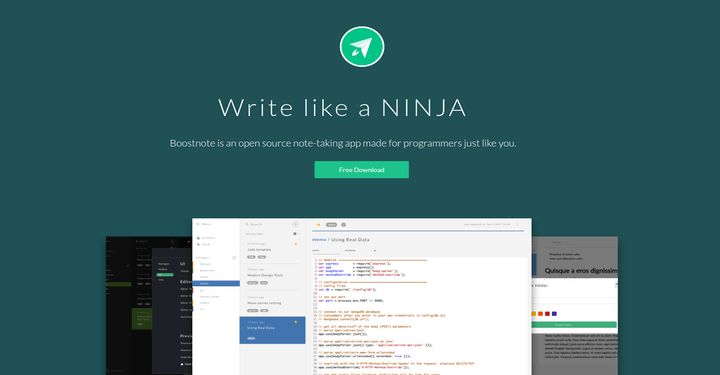720x375 pixels.
Task: Open the Sort by date dropdown
Action: [254, 234]
